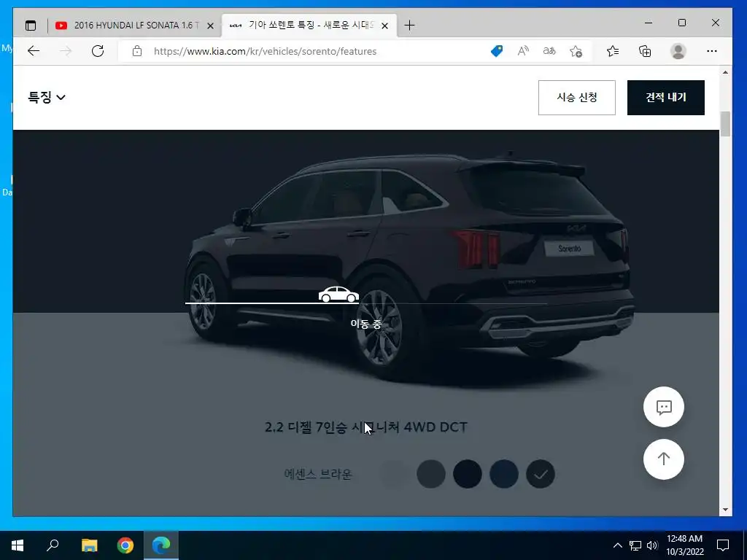The image size is (747, 560).
Task: Open the chat support bubble
Action: (664, 407)
